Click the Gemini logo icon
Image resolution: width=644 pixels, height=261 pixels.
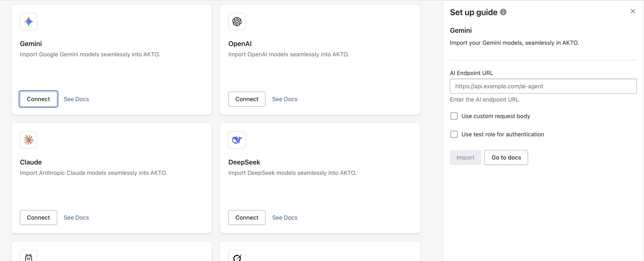coord(29,22)
